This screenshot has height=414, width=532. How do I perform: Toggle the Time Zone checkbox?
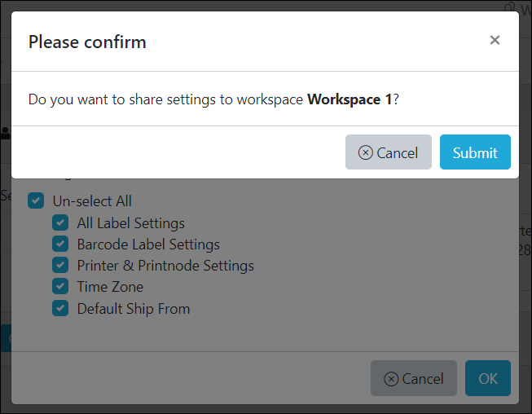(60, 286)
